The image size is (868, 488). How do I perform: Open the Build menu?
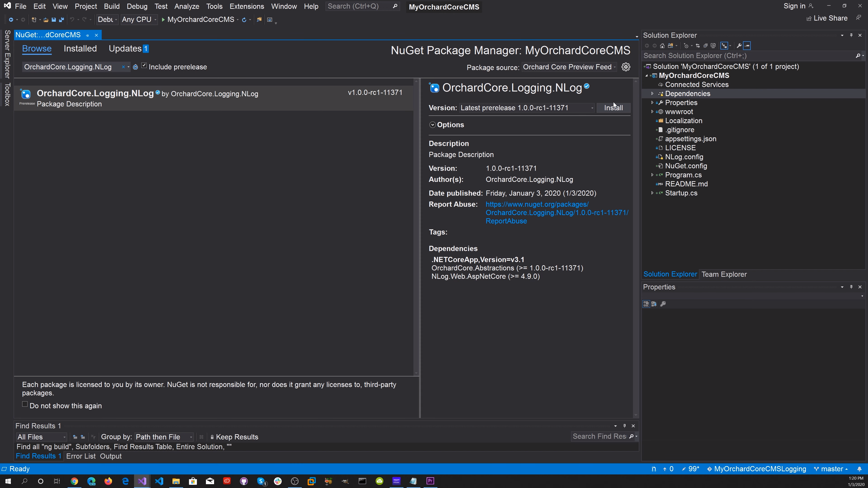(111, 6)
